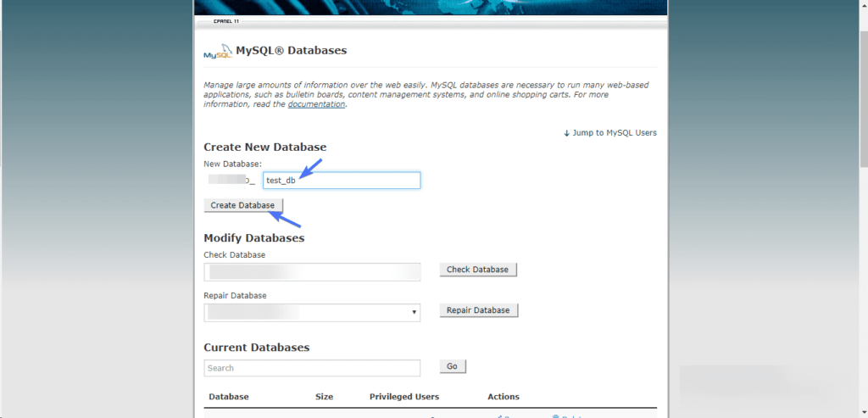Open the documentation link
Image resolution: width=868 pixels, height=418 pixels.
[x=316, y=104]
